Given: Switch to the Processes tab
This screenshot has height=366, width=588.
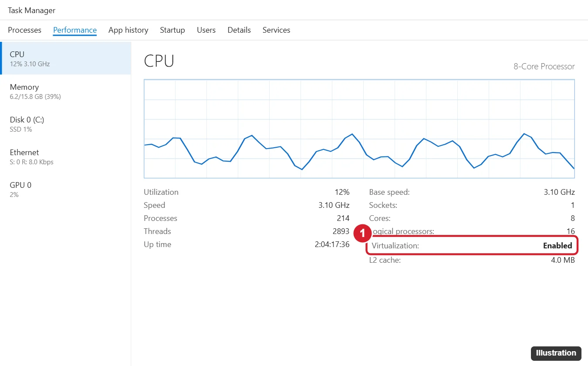Looking at the screenshot, I should pos(24,30).
